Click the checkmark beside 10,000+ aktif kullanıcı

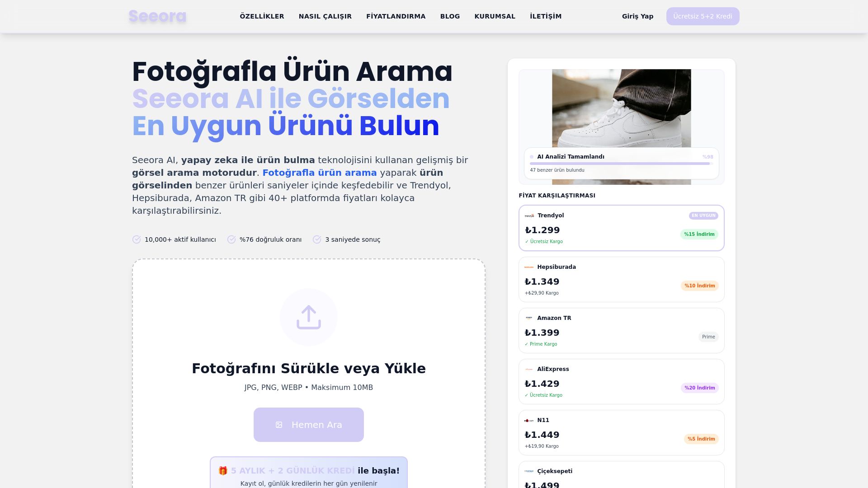pos(137,239)
